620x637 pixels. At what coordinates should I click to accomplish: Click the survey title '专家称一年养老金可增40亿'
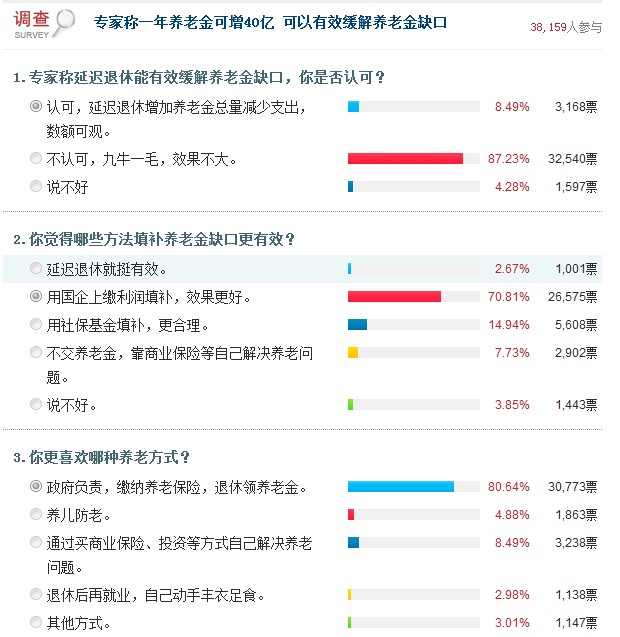tap(270, 21)
